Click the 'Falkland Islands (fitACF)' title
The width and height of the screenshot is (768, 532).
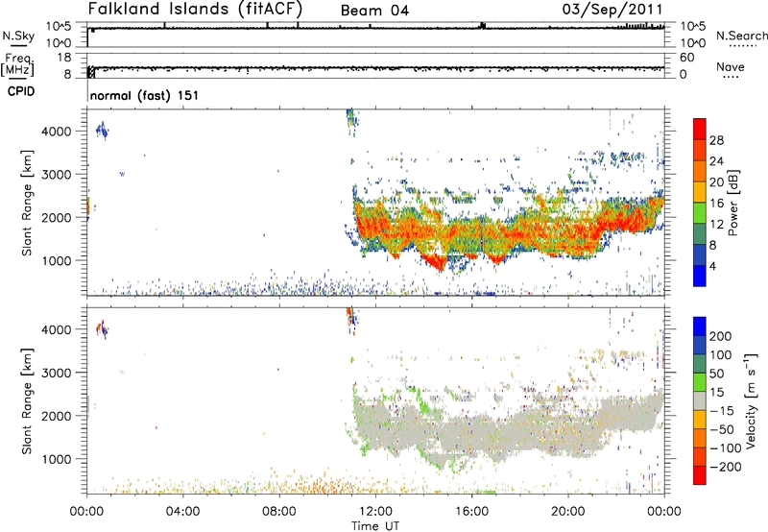[x=195, y=9]
